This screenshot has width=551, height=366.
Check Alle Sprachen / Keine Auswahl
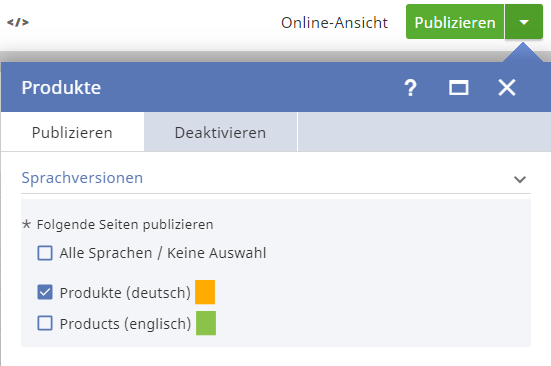click(45, 253)
